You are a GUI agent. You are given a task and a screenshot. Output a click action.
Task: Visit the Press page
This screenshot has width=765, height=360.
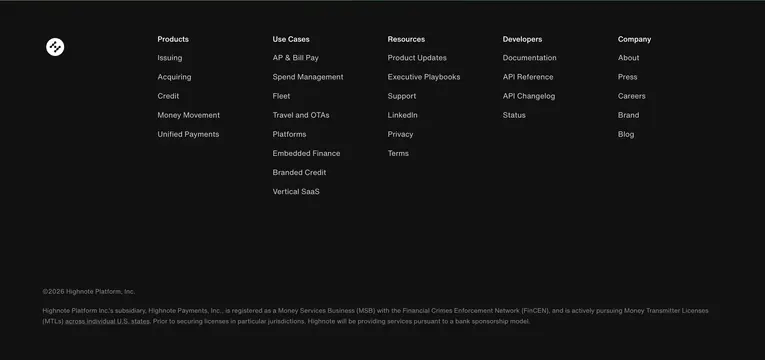pyautogui.click(x=627, y=77)
